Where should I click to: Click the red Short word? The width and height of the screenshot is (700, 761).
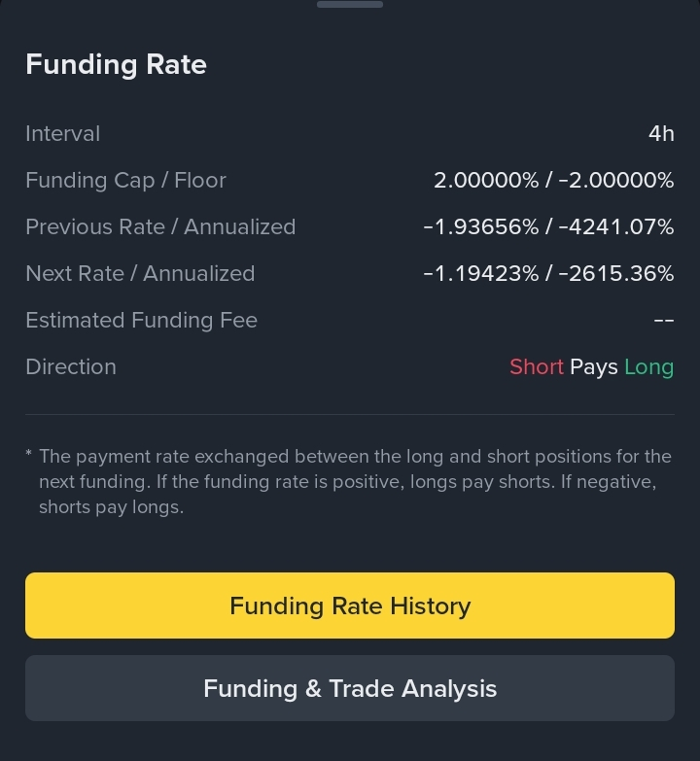(x=537, y=367)
